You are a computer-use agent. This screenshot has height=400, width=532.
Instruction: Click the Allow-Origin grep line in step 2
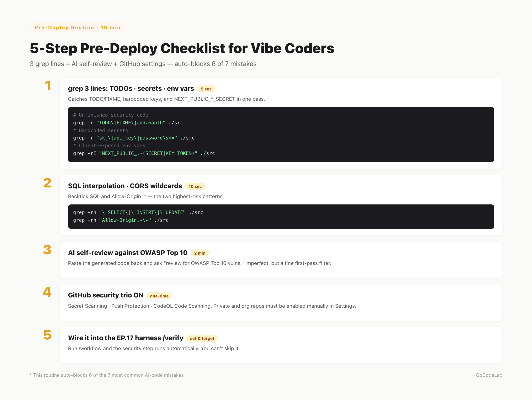coord(121,220)
